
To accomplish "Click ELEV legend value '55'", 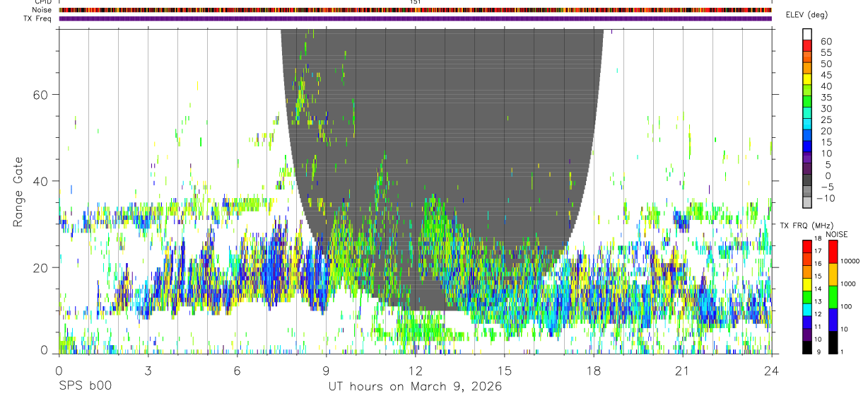I will [826, 53].
